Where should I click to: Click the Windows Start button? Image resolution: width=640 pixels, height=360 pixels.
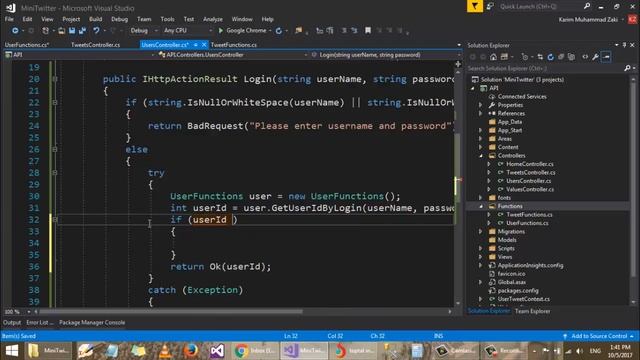pyautogui.click(x=12, y=351)
